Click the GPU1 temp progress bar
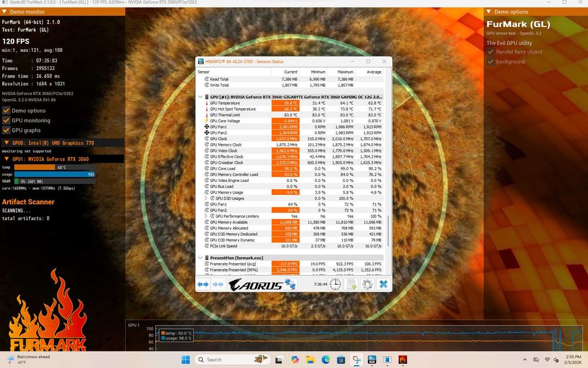Screen dimensions: 588x368 [55, 167]
